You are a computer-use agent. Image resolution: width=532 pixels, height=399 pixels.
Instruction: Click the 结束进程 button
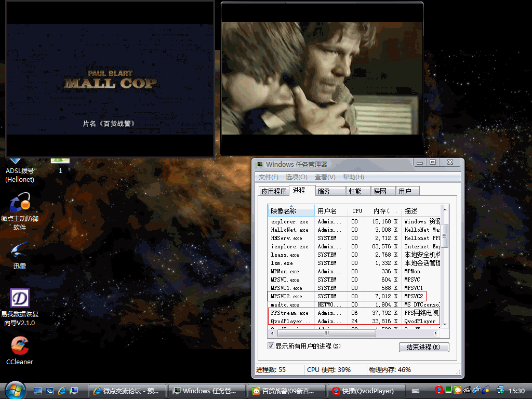[x=424, y=347]
